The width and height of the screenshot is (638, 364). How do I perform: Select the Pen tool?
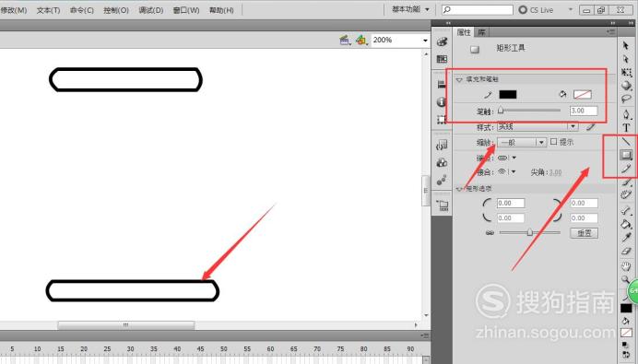(626, 114)
